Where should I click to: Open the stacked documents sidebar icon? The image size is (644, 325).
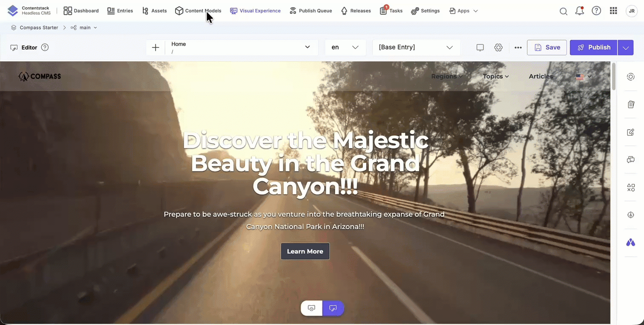631,104
